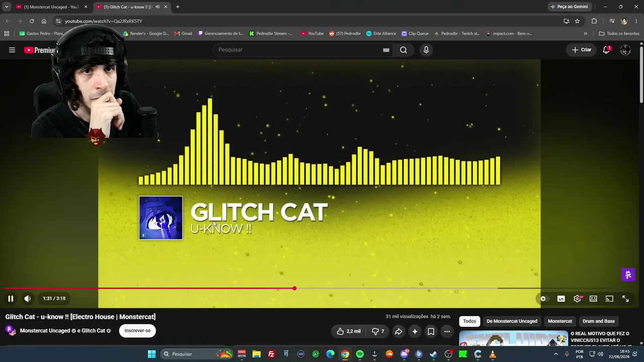Viewport: 644px width, 362px height.
Task: Open the YouTube hamburger guide menu
Action: click(12, 50)
